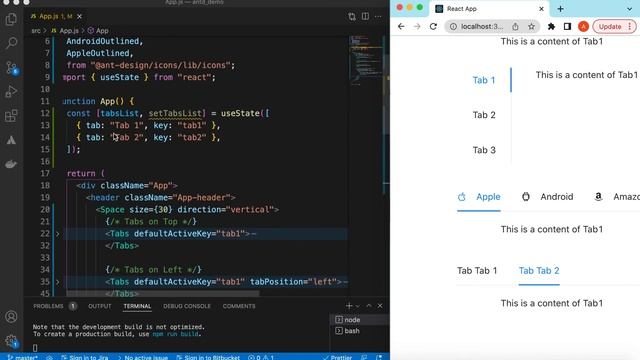Open the Atlassian sidebar icon
The image size is (640, 360).
11,140
